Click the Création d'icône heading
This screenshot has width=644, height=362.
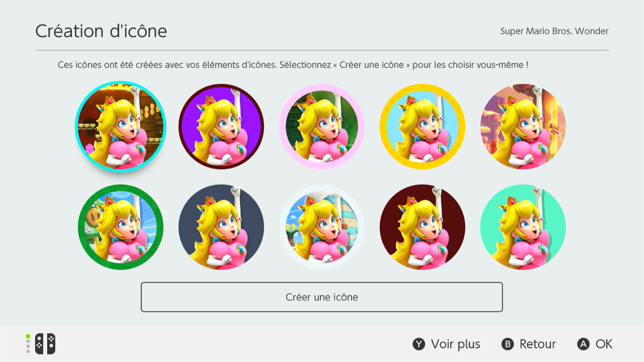(x=101, y=31)
